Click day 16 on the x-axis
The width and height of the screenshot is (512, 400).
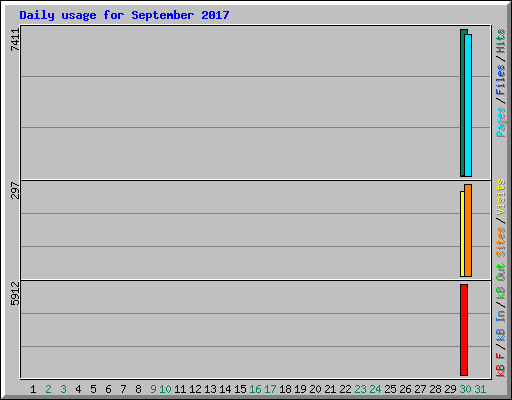click(255, 389)
